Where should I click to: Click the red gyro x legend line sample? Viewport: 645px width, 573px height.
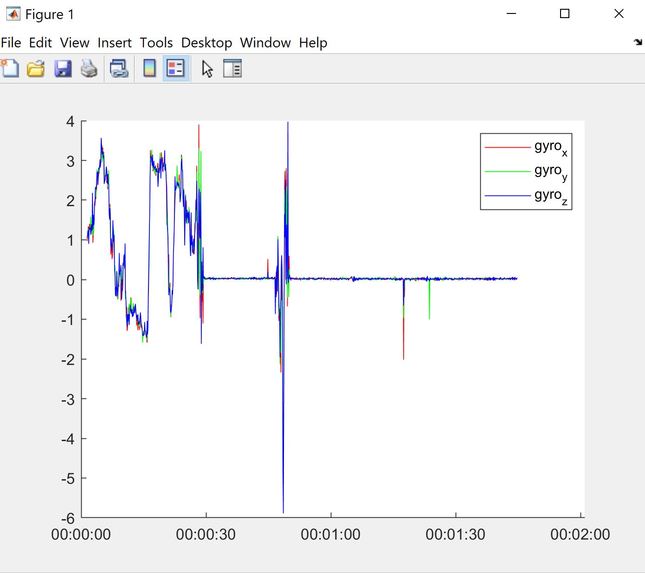[x=508, y=147]
